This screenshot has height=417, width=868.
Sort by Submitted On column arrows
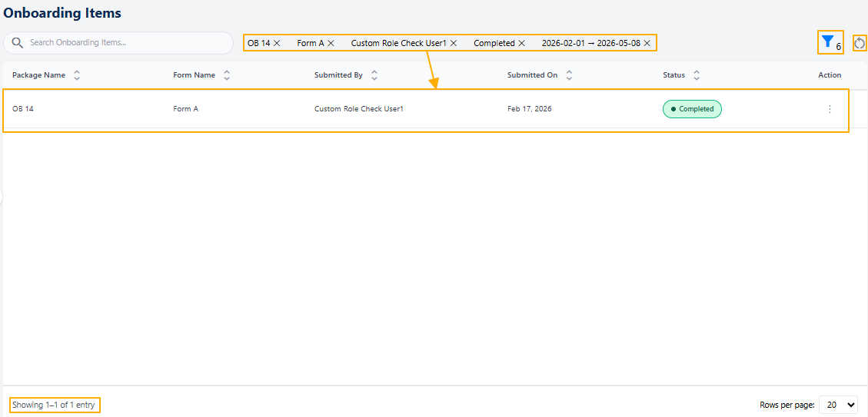pos(569,75)
